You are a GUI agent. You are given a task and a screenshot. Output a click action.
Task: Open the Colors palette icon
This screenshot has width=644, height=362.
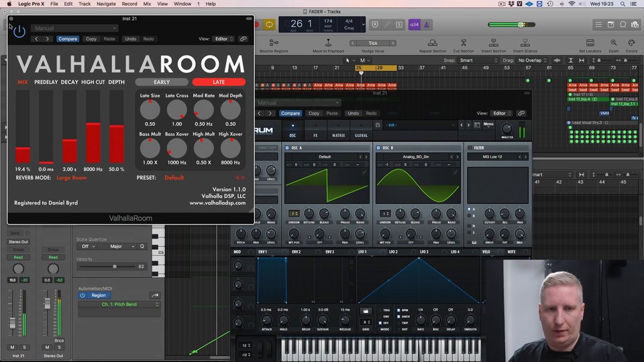point(632,43)
